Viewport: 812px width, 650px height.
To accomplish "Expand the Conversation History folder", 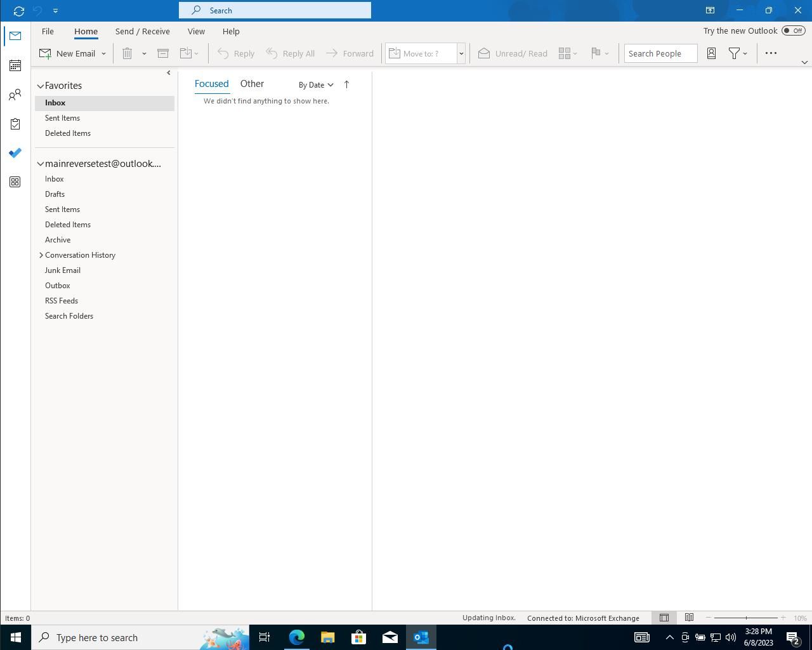I will 41,255.
